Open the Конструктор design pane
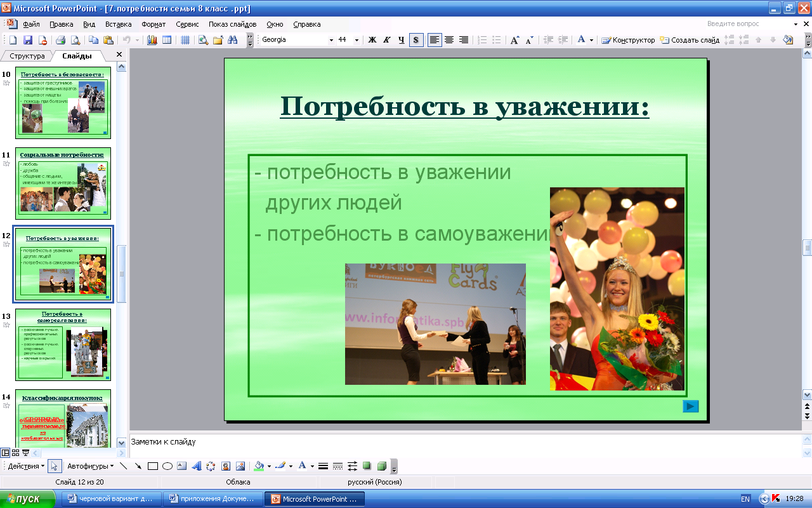 628,40
